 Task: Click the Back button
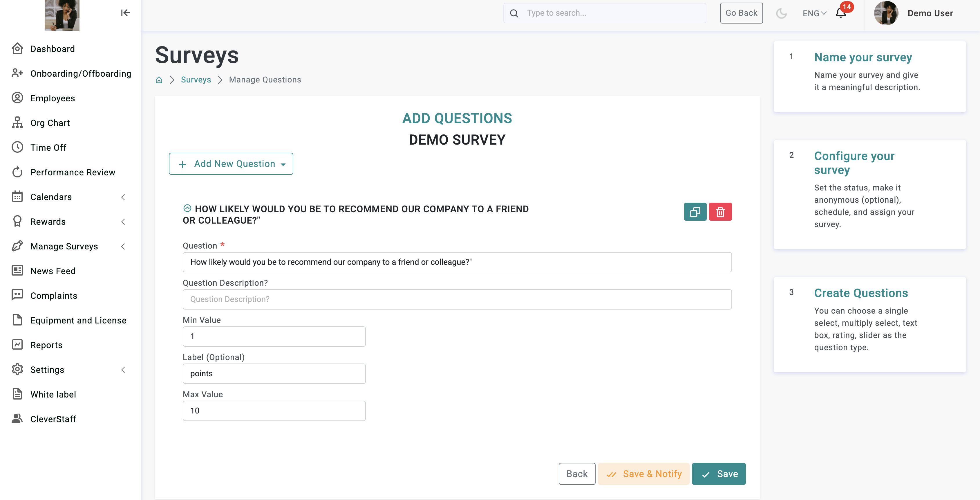[577, 474]
